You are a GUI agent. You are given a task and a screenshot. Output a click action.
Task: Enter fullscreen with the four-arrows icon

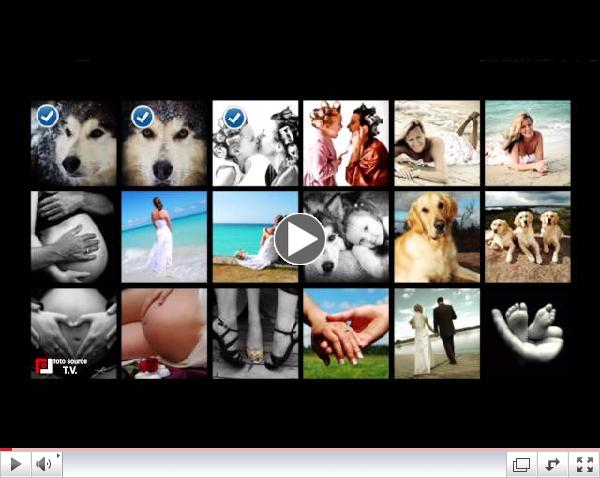click(x=584, y=465)
